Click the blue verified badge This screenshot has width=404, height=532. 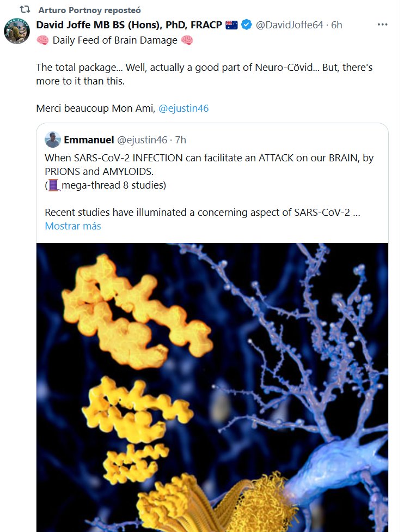[247, 25]
